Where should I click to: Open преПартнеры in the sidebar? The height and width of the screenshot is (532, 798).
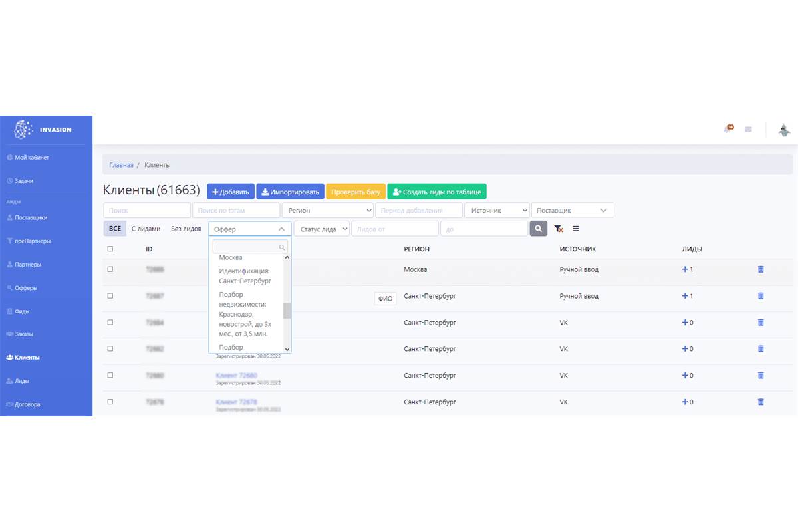pos(28,241)
